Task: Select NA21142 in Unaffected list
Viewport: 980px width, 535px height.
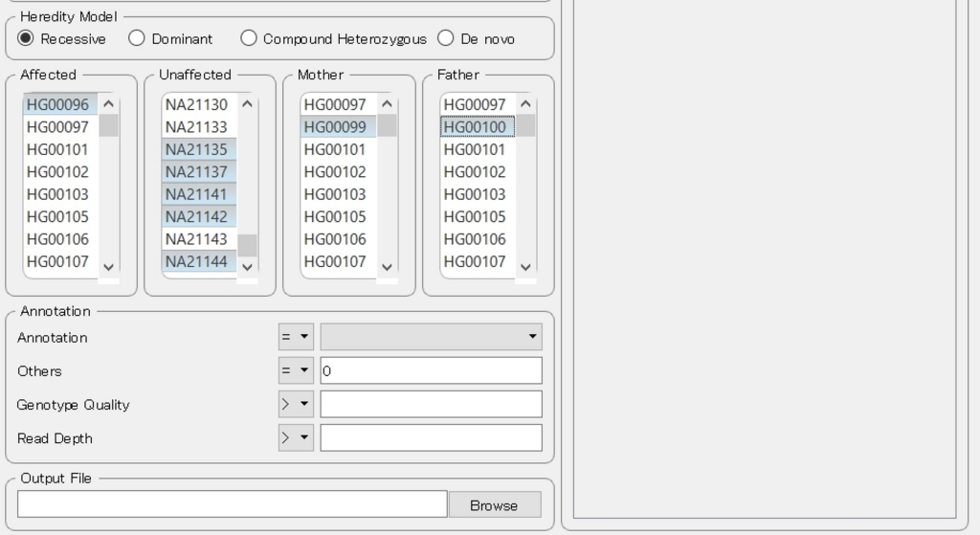Action: (199, 217)
